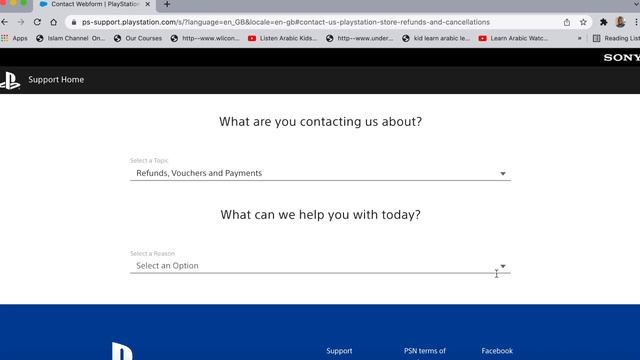640x360 pixels.
Task: Click the footer PlayStation logo
Action: [x=122, y=351]
